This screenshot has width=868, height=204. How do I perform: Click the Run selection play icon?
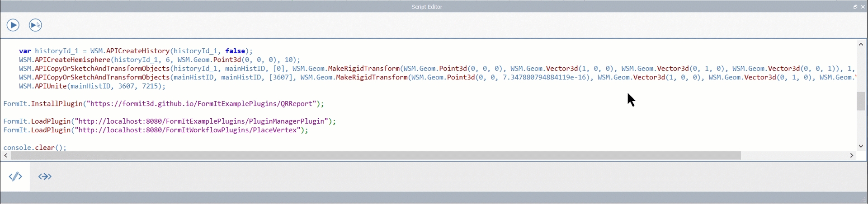click(35, 25)
